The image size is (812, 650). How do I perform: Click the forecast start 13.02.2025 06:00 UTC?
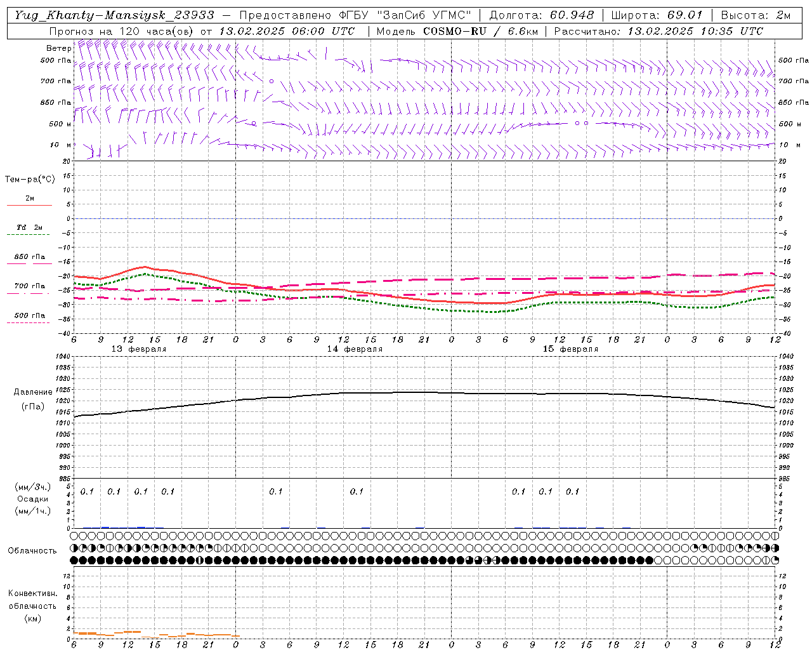click(x=287, y=31)
